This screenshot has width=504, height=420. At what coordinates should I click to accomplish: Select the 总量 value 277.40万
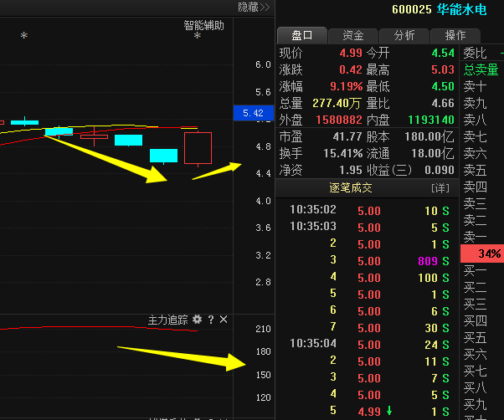337,103
